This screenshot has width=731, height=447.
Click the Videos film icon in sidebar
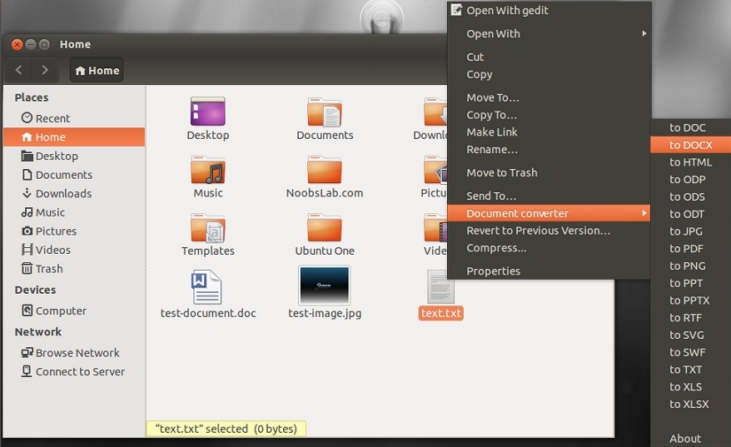[27, 249]
